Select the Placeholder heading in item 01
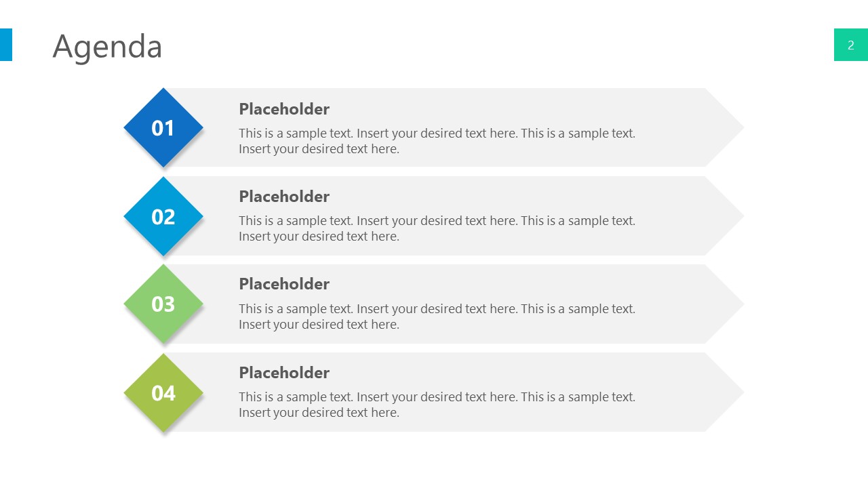Screen dimensions: 868x488 [284, 109]
